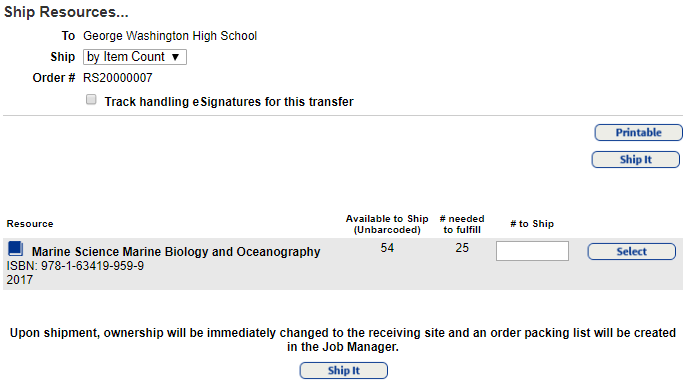
Task: Click the needed quantity value 25
Action: [x=462, y=248]
